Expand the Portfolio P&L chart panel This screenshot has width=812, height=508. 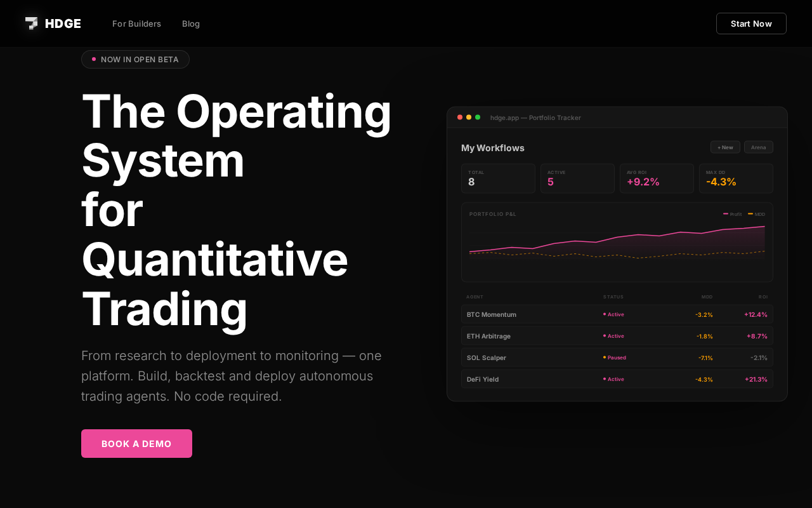(x=617, y=242)
